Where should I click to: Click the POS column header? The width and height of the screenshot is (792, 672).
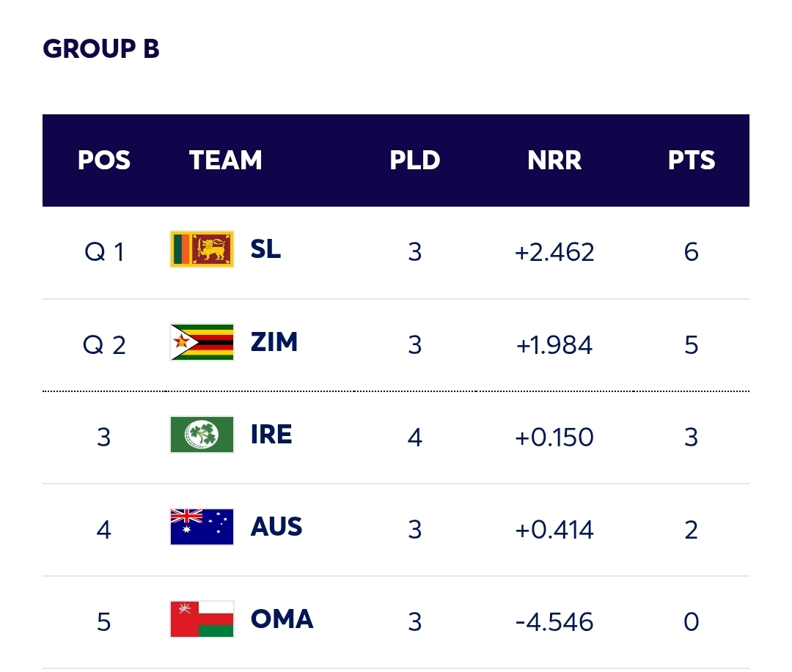pyautogui.click(x=104, y=160)
